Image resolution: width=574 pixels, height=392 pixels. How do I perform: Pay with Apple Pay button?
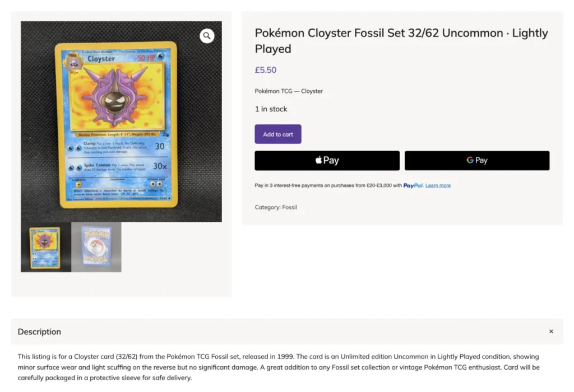(x=327, y=161)
